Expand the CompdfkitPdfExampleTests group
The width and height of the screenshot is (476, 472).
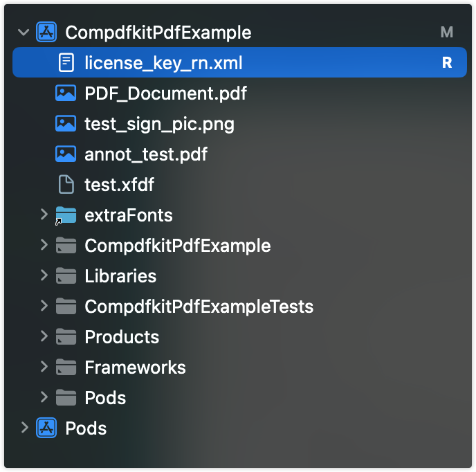pyautogui.click(x=44, y=306)
